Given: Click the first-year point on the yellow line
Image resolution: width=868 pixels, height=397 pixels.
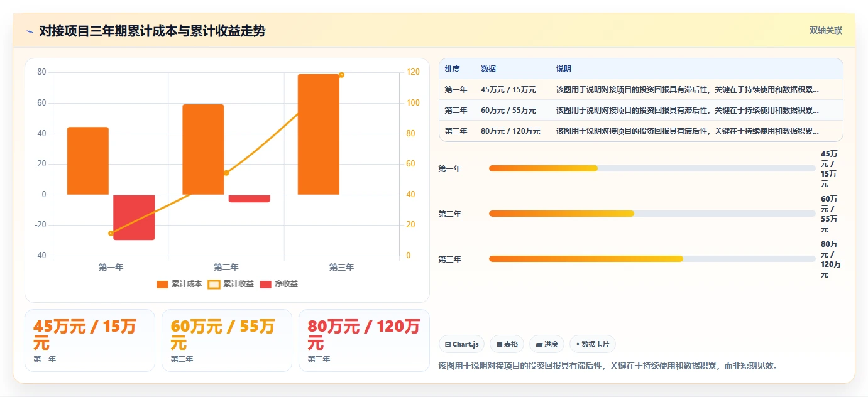Looking at the screenshot, I should pyautogui.click(x=111, y=233).
